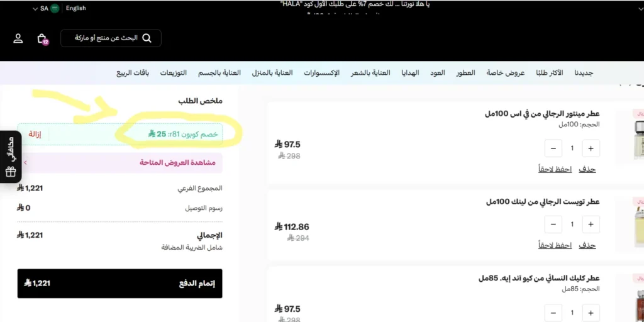Open the الإكسسوارات menu
Screen dimensions: 644x322
tap(321, 73)
